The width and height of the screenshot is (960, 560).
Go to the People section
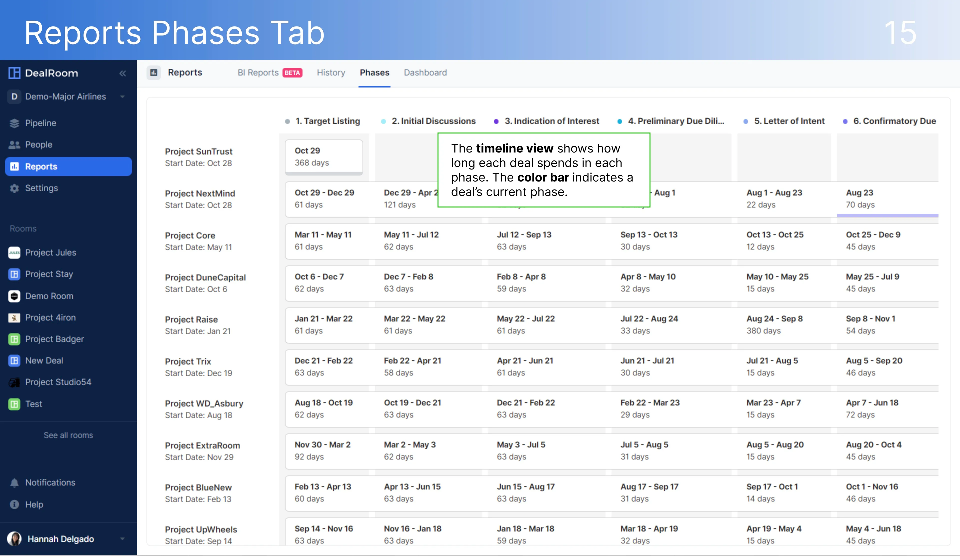tap(38, 145)
